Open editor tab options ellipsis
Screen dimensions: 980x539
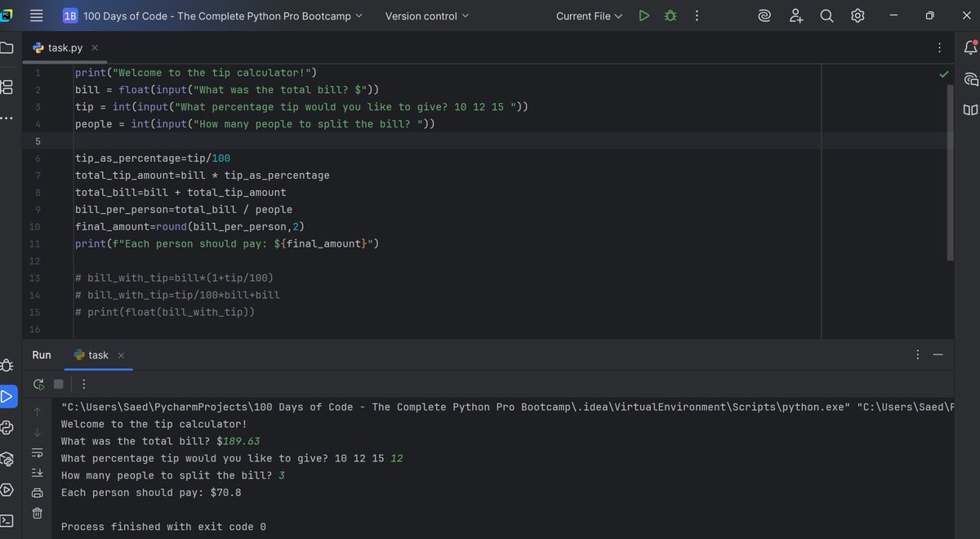(940, 48)
